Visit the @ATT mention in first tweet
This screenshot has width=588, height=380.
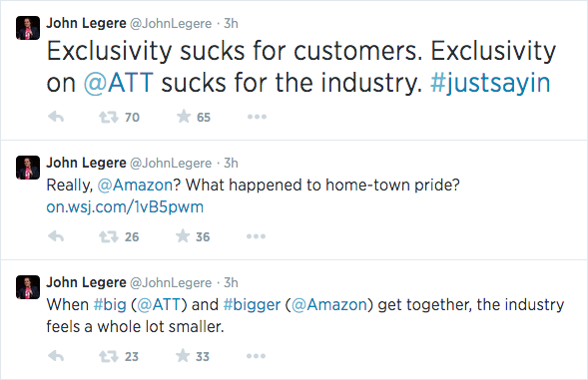pyautogui.click(x=119, y=83)
